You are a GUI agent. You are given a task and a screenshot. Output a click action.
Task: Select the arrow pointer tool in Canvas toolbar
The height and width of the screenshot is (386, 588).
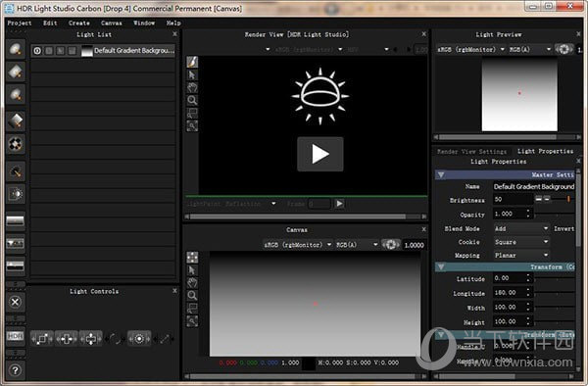(x=192, y=270)
